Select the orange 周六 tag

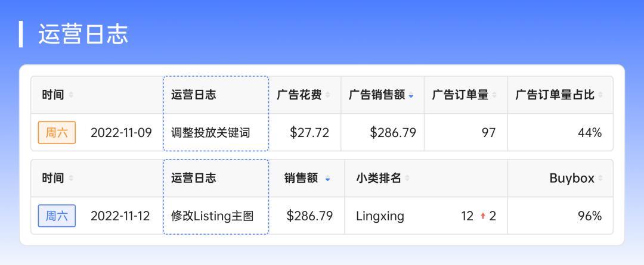[x=57, y=133]
